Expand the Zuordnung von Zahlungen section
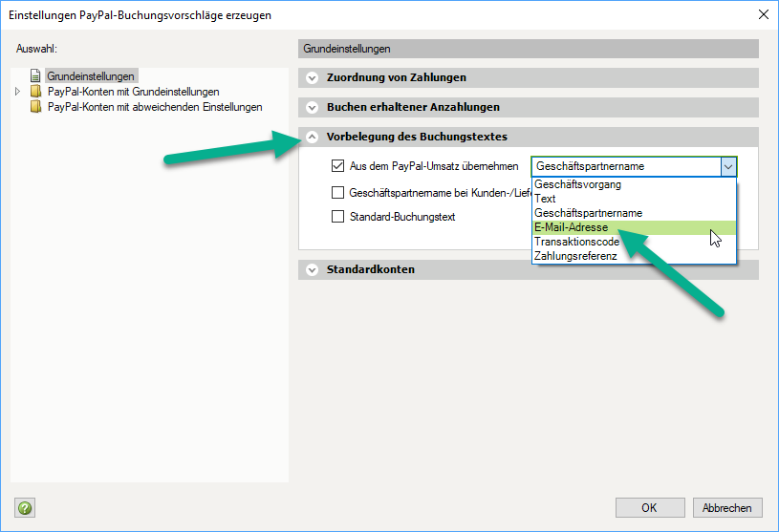The image size is (779, 532). [x=312, y=78]
